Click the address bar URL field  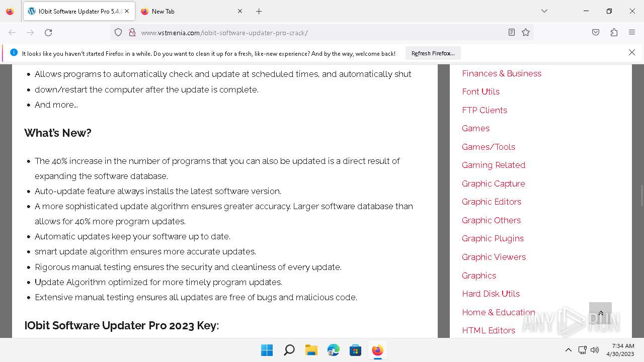(x=322, y=32)
